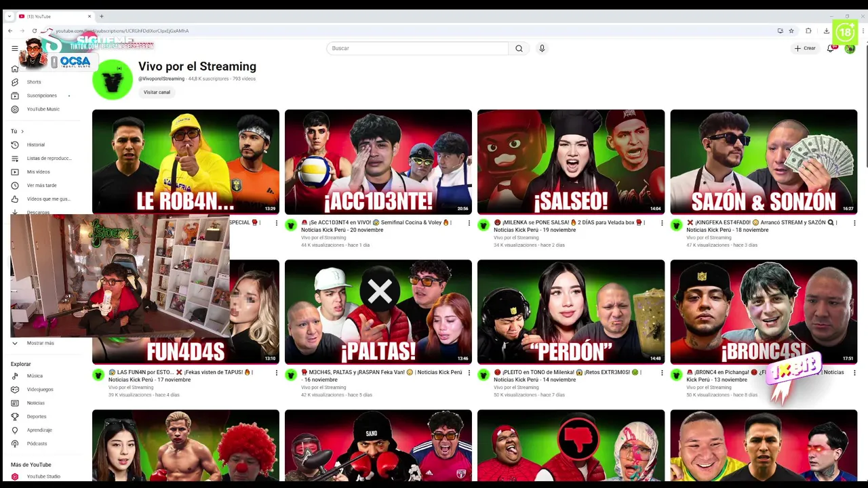Image resolution: width=868 pixels, height=488 pixels.
Task: Open the account avatar menu
Action: (x=850, y=48)
